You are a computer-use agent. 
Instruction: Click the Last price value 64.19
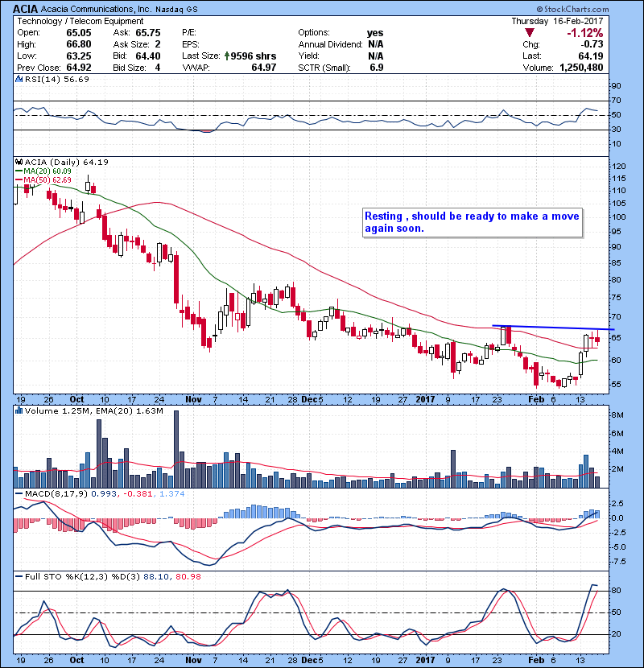point(590,56)
